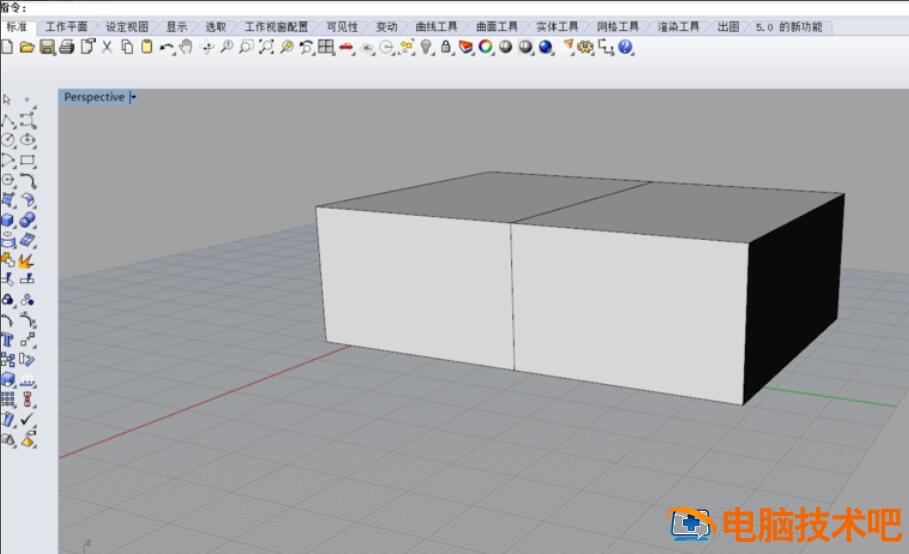This screenshot has height=554, width=909.
Task: Activate the Pan hand tool
Action: click(186, 47)
